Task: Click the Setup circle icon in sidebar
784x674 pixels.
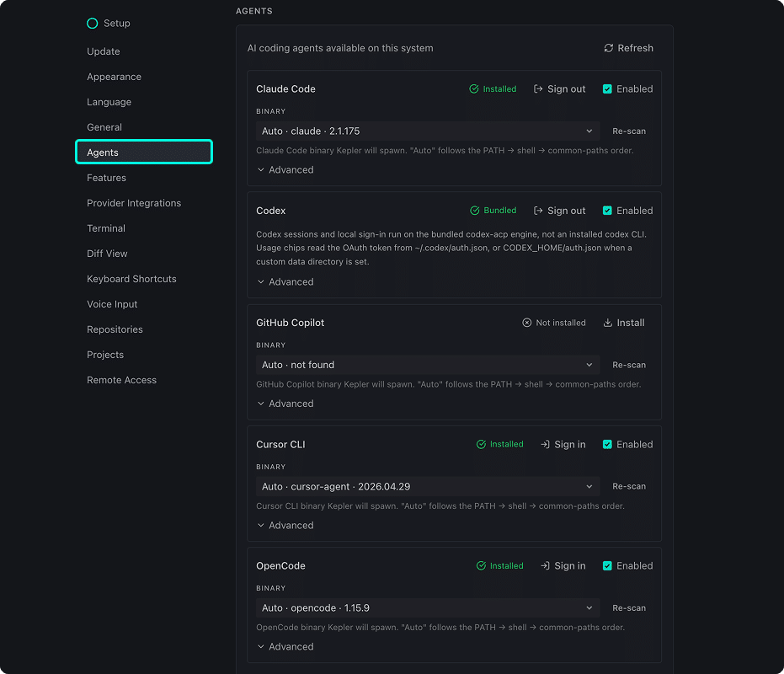Action: click(x=92, y=24)
